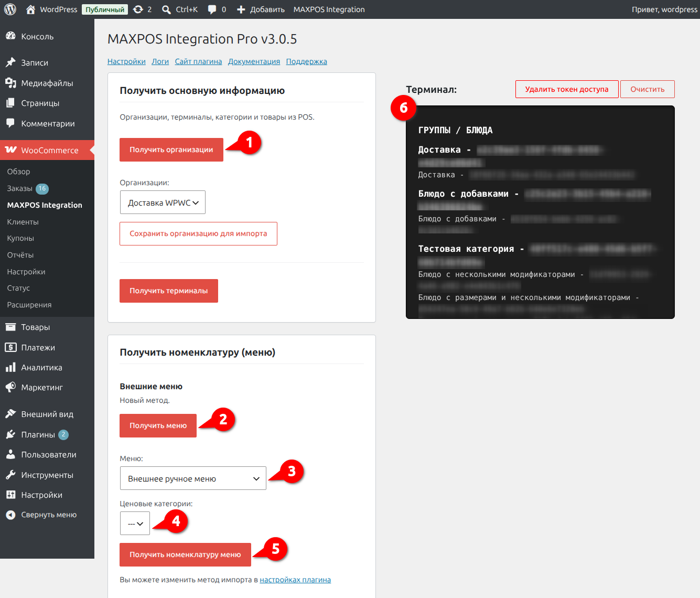The height and width of the screenshot is (598, 700).
Task: Click the Пользователи user icon
Action: coord(10,454)
